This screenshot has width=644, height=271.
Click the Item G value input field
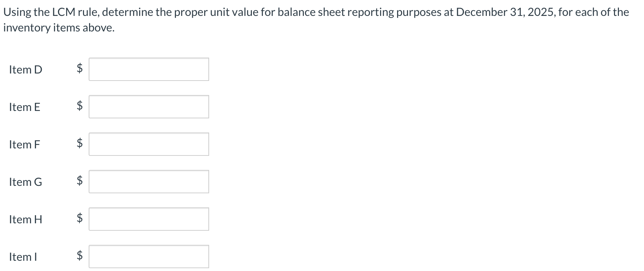148,182
